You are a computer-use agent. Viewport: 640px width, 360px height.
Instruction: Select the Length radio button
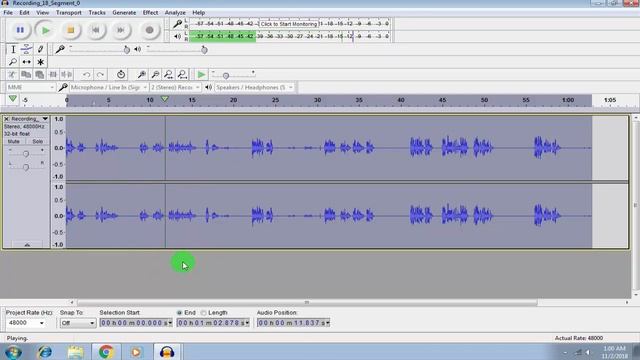click(203, 313)
